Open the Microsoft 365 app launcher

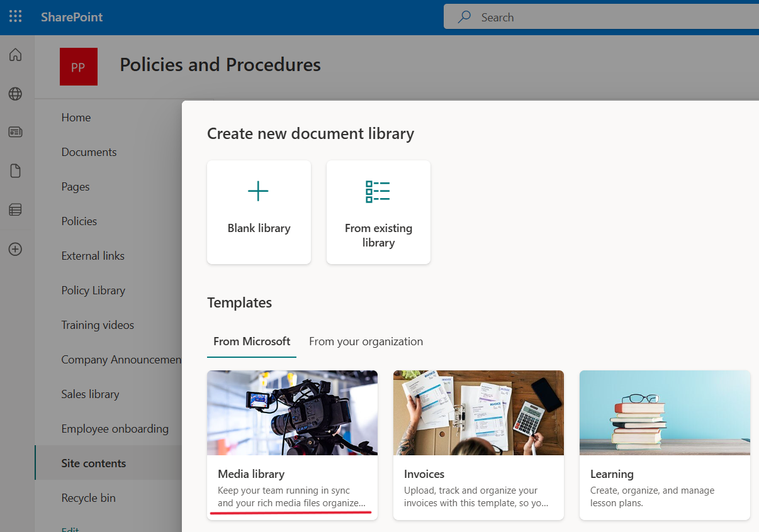(x=15, y=16)
